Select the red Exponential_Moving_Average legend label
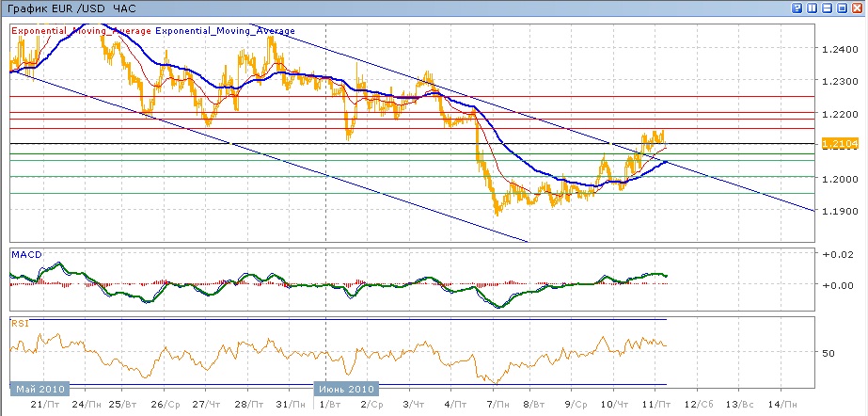868x416 pixels. [82, 30]
